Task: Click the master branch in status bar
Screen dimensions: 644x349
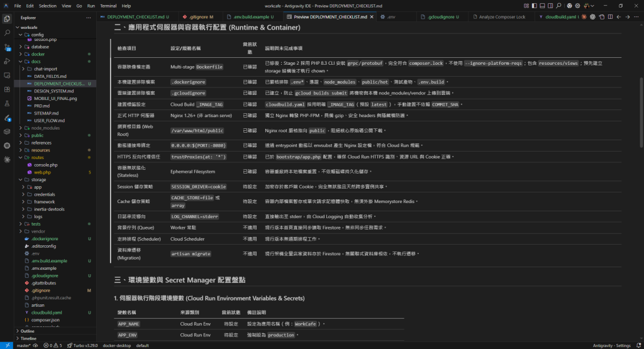Action: pyautogui.click(x=23, y=345)
